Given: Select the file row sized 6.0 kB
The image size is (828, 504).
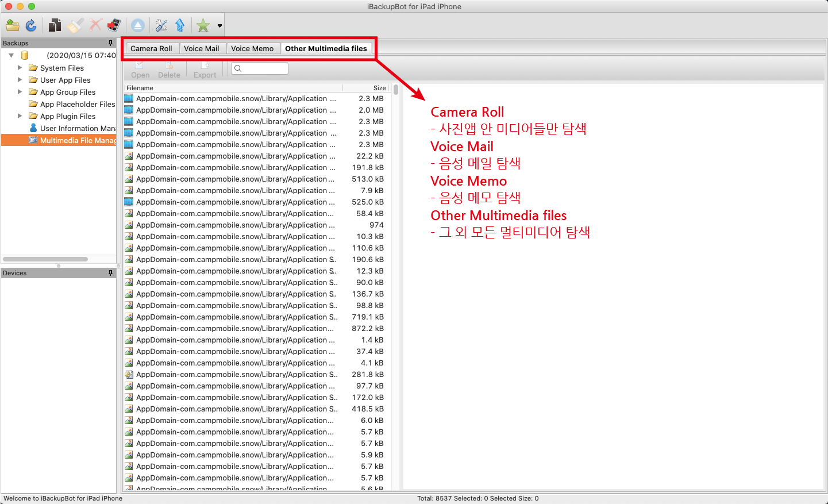Looking at the screenshot, I should 257,420.
